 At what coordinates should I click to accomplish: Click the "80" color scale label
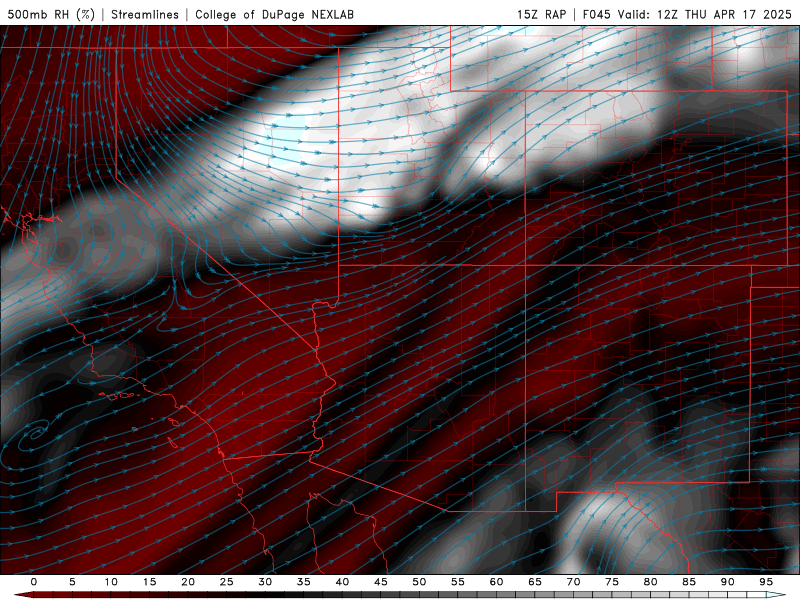click(650, 582)
